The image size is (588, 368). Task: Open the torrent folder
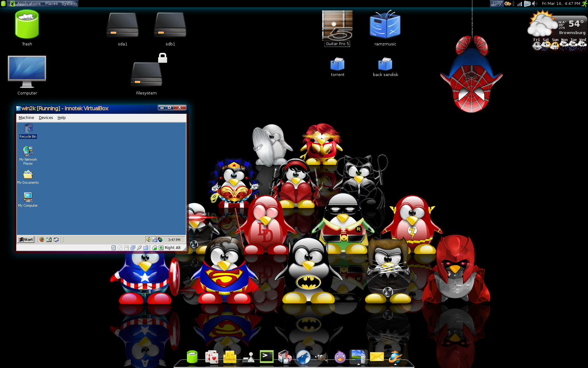337,64
